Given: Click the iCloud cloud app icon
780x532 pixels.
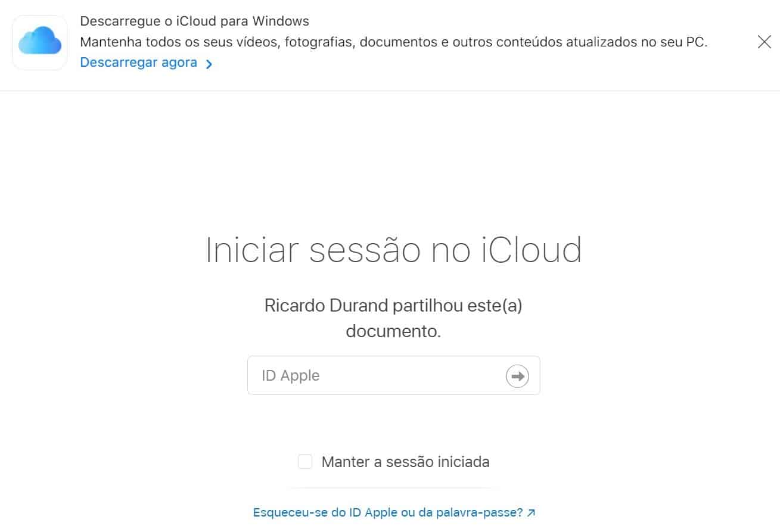Looking at the screenshot, I should (x=40, y=42).
